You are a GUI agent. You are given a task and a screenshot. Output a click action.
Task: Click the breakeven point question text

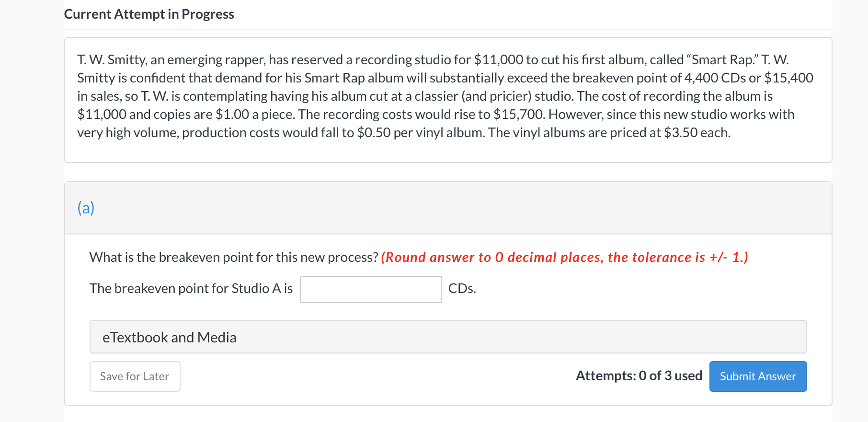tap(234, 258)
